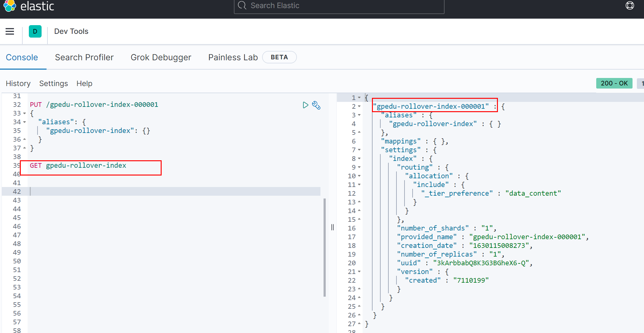Image resolution: width=644 pixels, height=333 pixels.
Task: Open console Settings
Action: coord(54,84)
